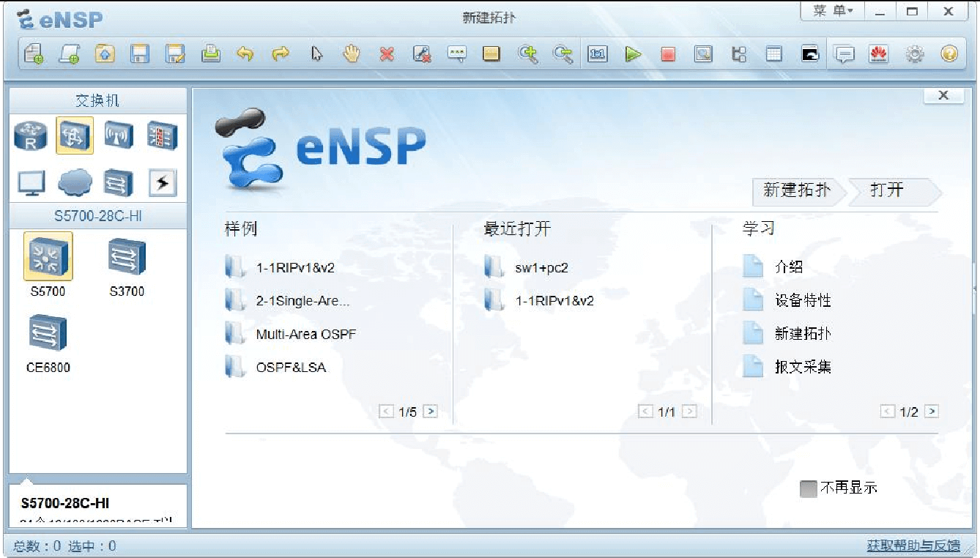Click the 1:1 reset zoom icon
980x558 pixels.
click(x=598, y=54)
